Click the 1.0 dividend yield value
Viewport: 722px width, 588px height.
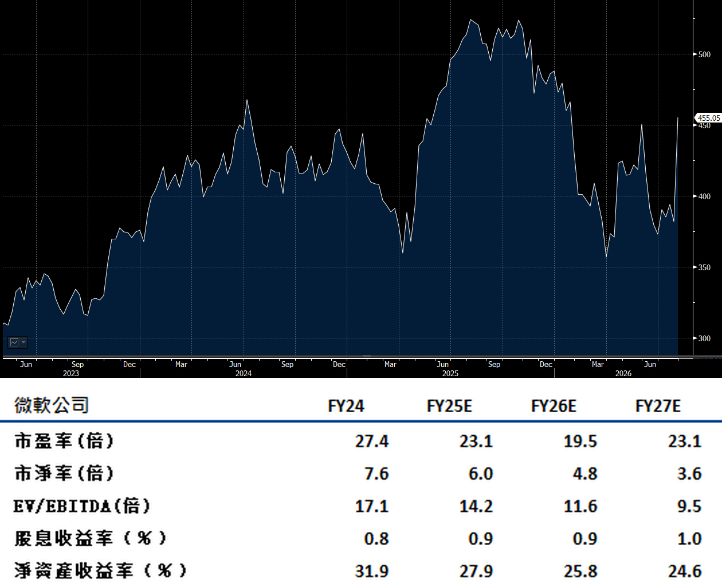pyautogui.click(x=689, y=539)
